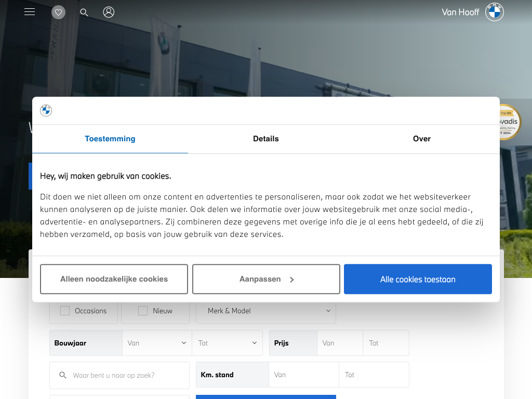Switch to the Over tab
532x399 pixels.
(x=421, y=139)
